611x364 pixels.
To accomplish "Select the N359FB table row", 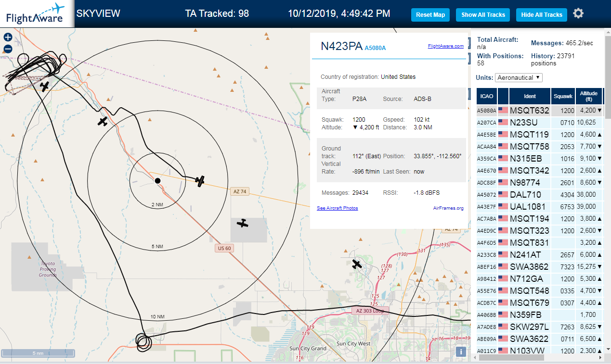I will 540,315.
